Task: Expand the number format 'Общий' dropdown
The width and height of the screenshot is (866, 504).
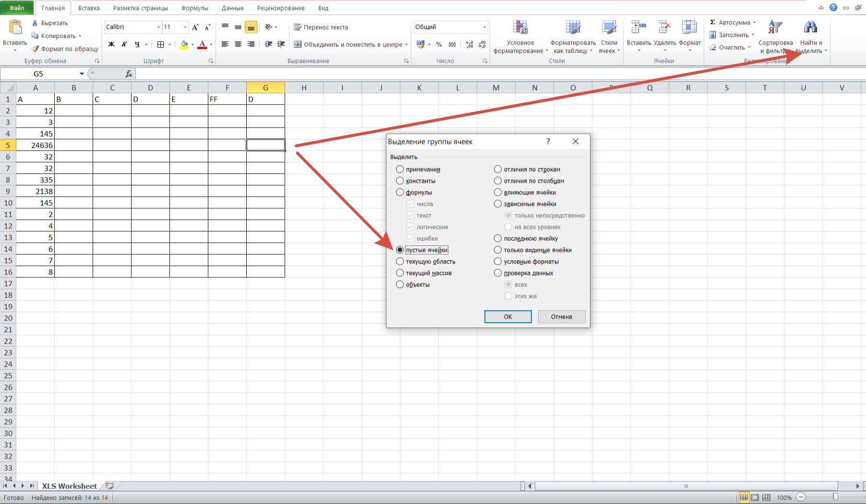Action: click(x=484, y=27)
